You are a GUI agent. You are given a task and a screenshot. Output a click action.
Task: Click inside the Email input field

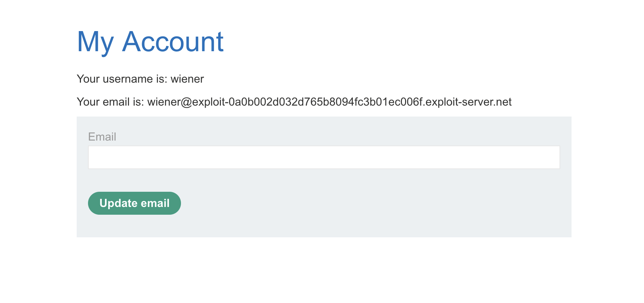coord(324,158)
